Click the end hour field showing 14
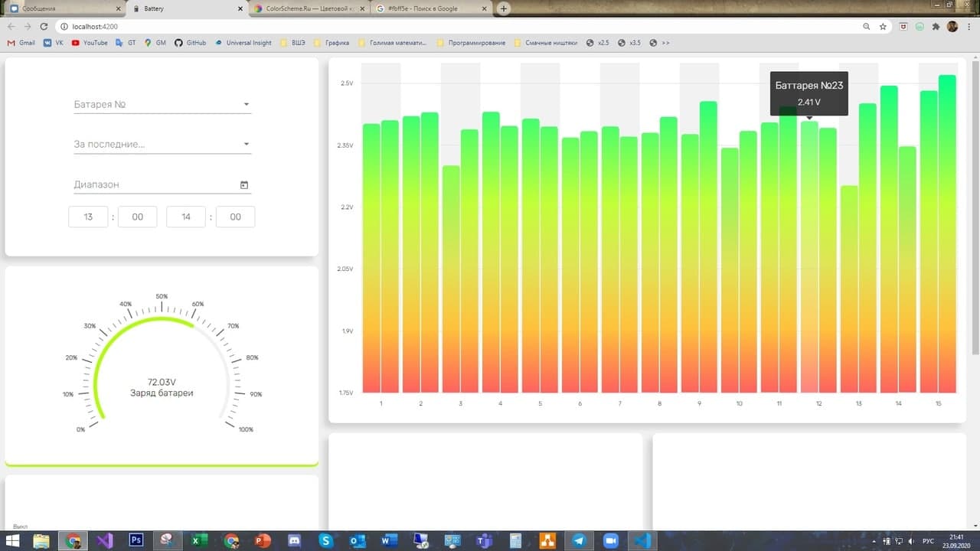 pos(186,217)
